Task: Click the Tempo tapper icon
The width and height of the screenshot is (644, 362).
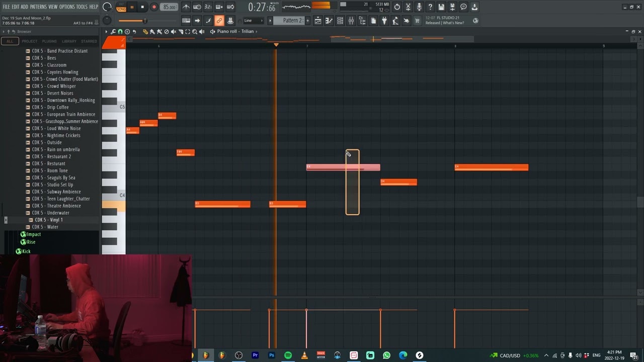Action: click(395, 21)
